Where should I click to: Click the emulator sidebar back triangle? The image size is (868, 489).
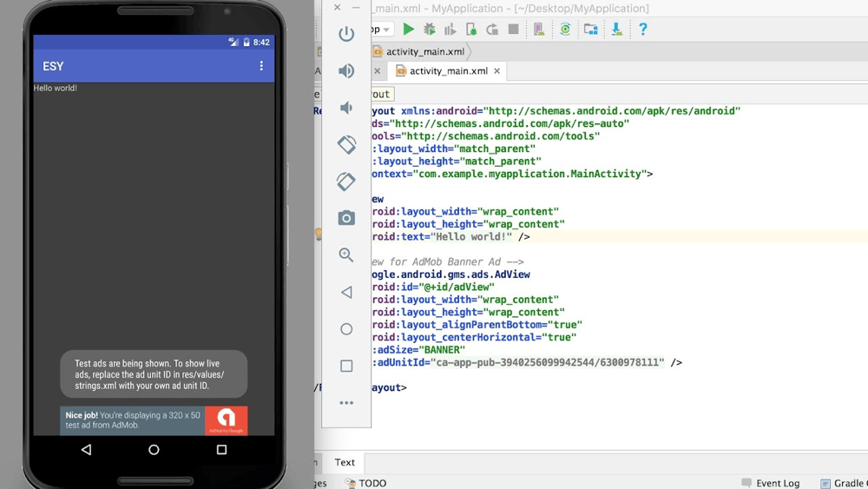pos(346,292)
